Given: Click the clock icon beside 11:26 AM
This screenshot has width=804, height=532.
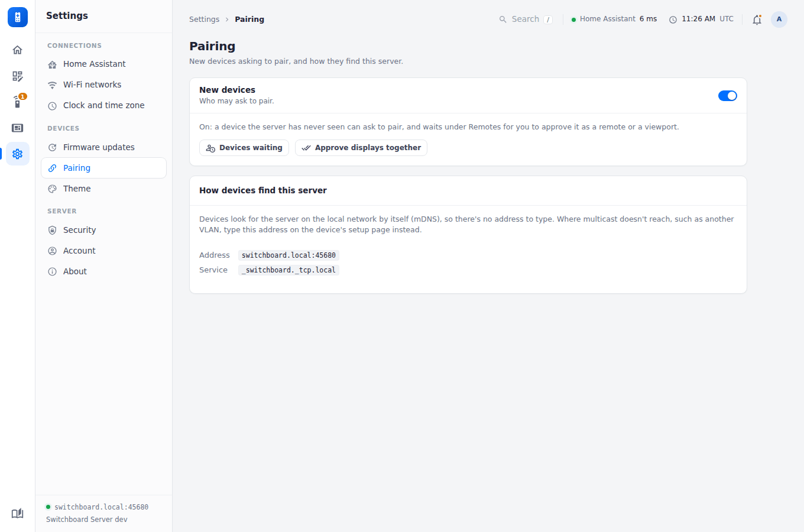Looking at the screenshot, I should click(x=673, y=20).
